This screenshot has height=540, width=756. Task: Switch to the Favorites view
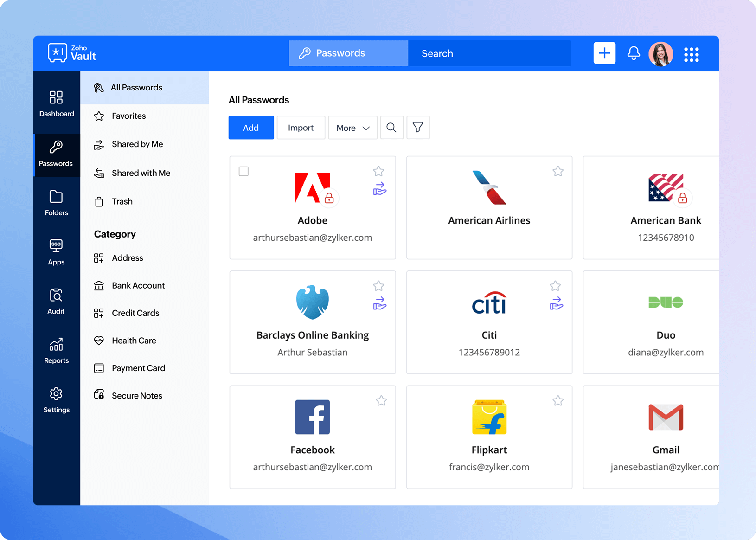[128, 116]
